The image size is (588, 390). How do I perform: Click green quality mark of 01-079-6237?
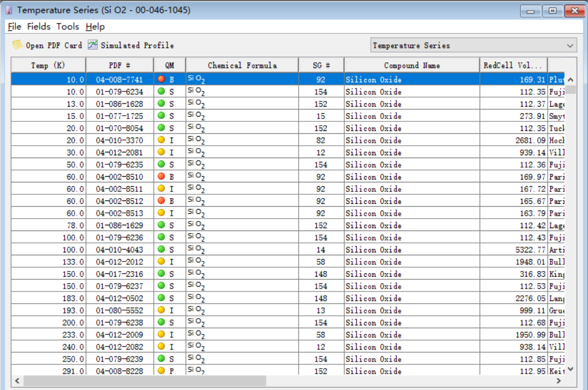161,285
